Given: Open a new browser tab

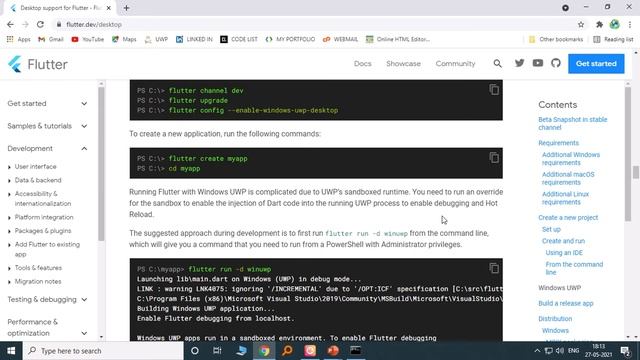Looking at the screenshot, I should click(x=127, y=8).
